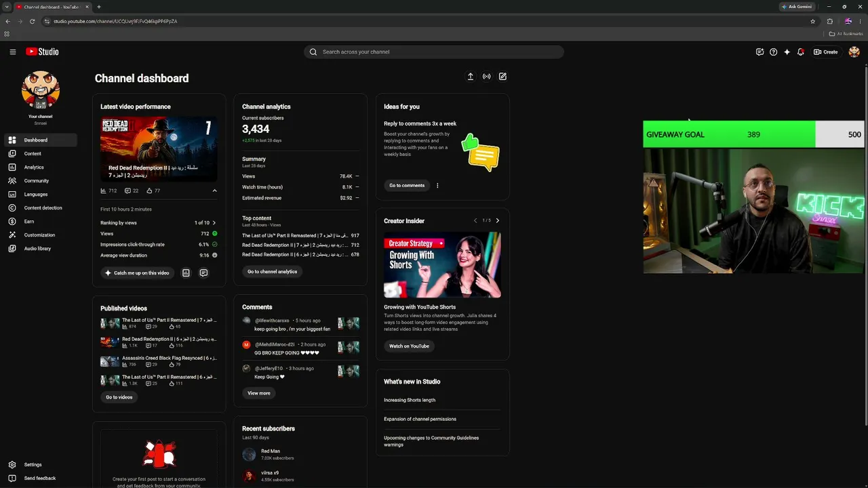This screenshot has height=488, width=868.
Task: Open Dashboard in the sidebar
Action: [x=41, y=140]
